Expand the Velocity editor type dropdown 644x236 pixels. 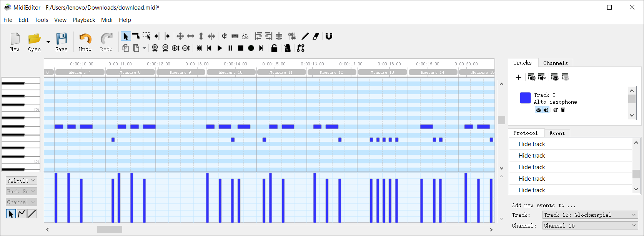pos(21,181)
